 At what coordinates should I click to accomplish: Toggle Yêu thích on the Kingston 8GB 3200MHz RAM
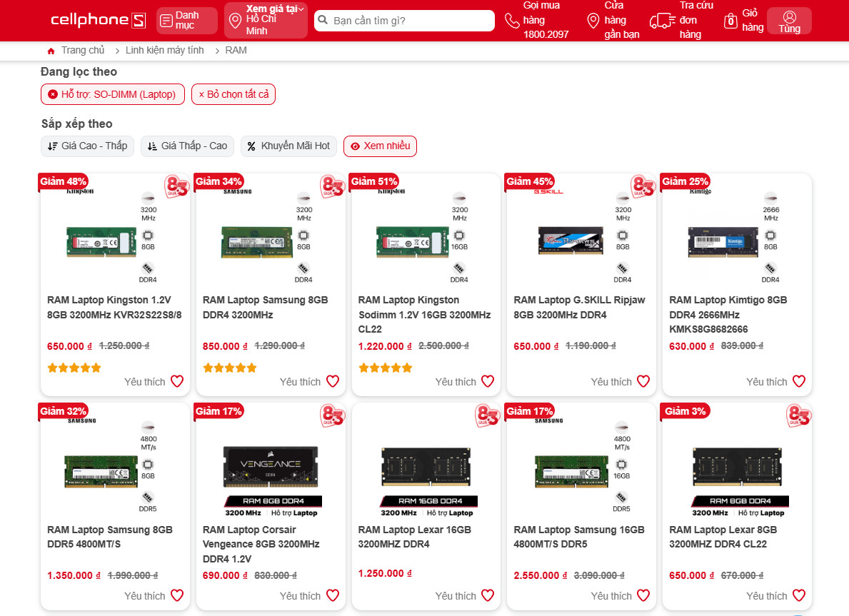tap(176, 381)
